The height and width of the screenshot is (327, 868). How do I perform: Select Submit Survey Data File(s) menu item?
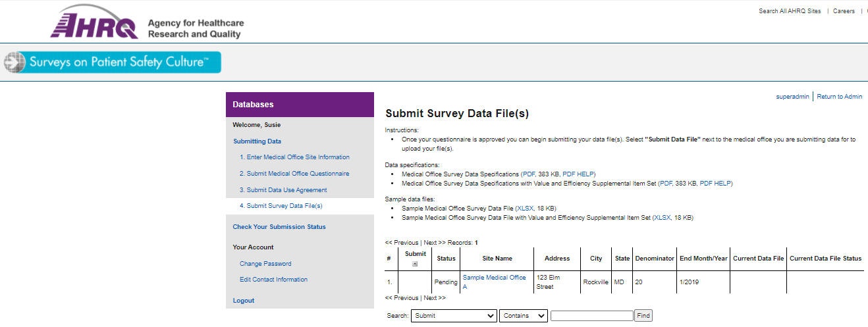point(281,206)
